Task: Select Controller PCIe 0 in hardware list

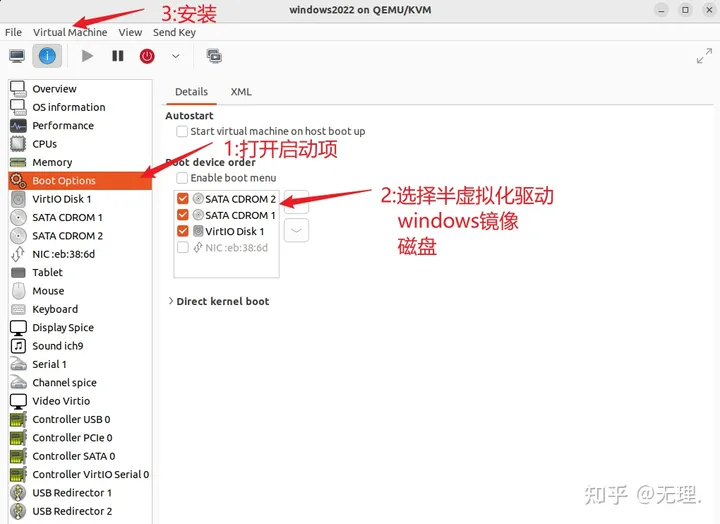Action: (80, 438)
